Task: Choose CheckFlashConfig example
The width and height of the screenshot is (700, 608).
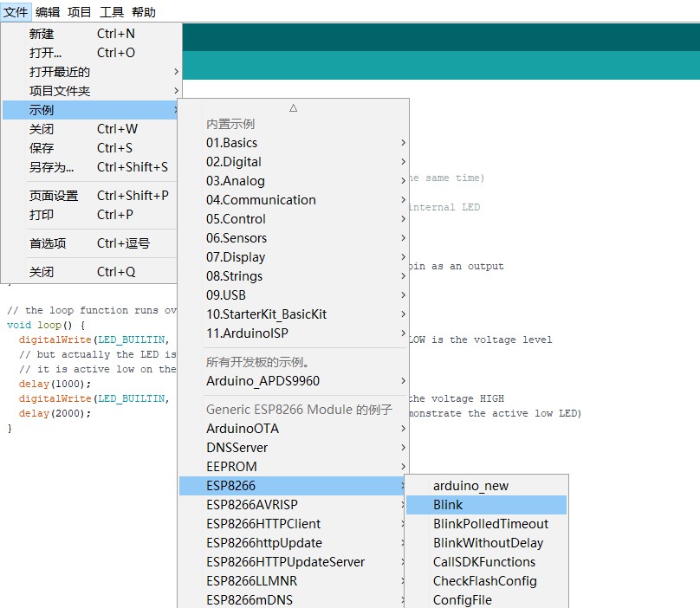Action: [485, 581]
